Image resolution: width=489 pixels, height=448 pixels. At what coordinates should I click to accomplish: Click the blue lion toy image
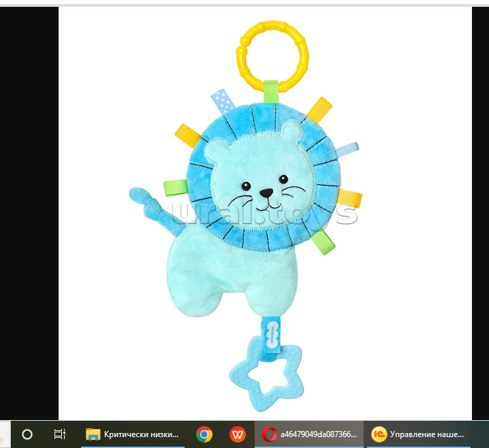[265, 213]
